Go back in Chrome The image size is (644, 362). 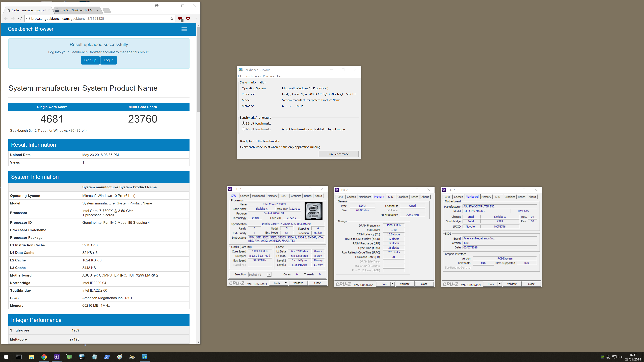(6, 18)
